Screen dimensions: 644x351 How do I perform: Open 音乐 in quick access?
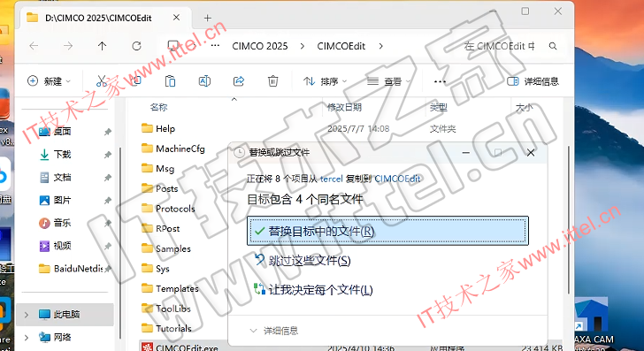click(63, 223)
